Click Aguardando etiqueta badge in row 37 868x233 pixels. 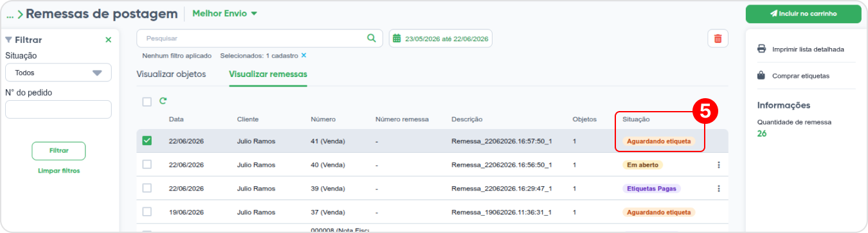tap(658, 212)
